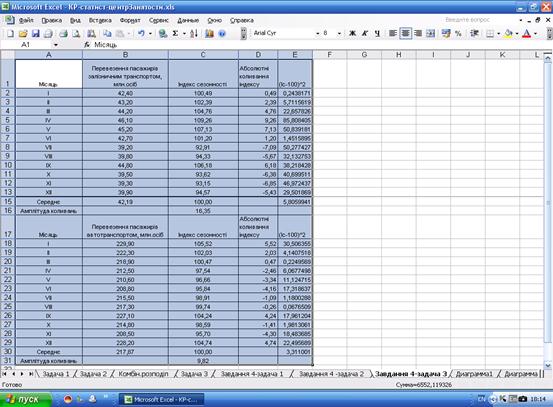Click the AutoSum sigma icon

click(175, 34)
